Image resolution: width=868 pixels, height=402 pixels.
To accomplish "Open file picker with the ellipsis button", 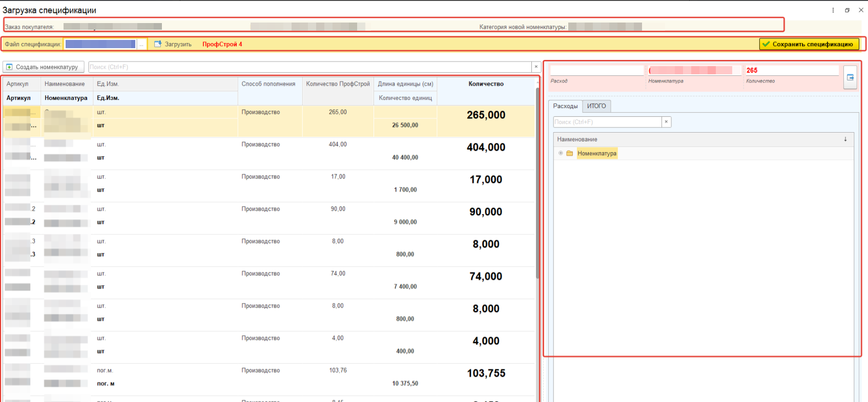I will click(x=141, y=45).
